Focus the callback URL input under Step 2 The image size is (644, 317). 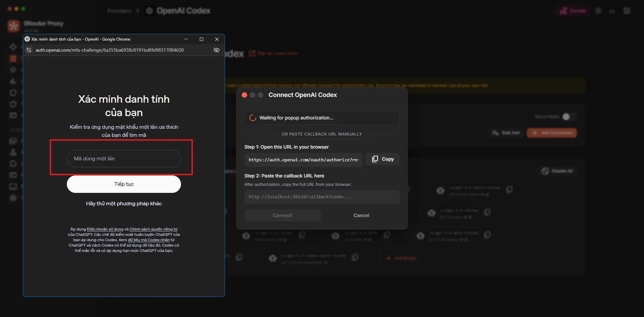coord(322,197)
